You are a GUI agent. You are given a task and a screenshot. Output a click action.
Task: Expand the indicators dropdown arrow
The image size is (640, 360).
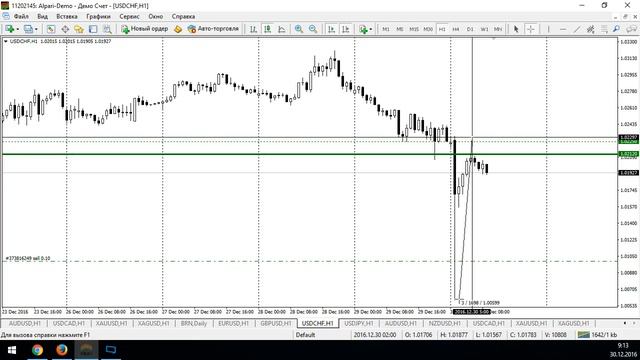coord(371,29)
